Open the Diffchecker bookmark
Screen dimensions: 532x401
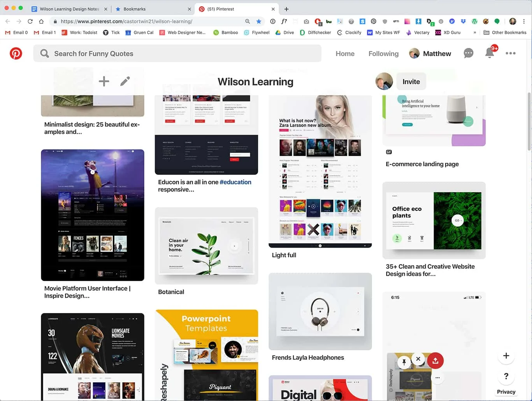315,33
